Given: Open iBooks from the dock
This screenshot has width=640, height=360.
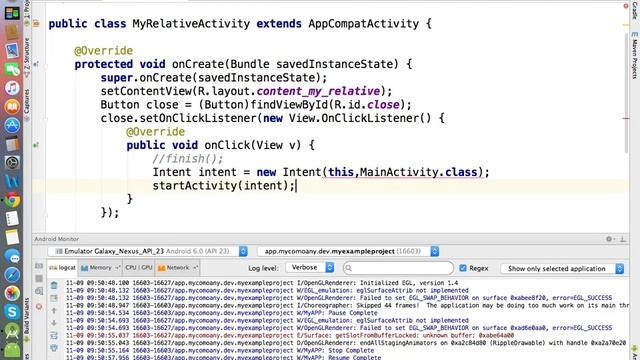Looking at the screenshot, I should coord(12,107).
